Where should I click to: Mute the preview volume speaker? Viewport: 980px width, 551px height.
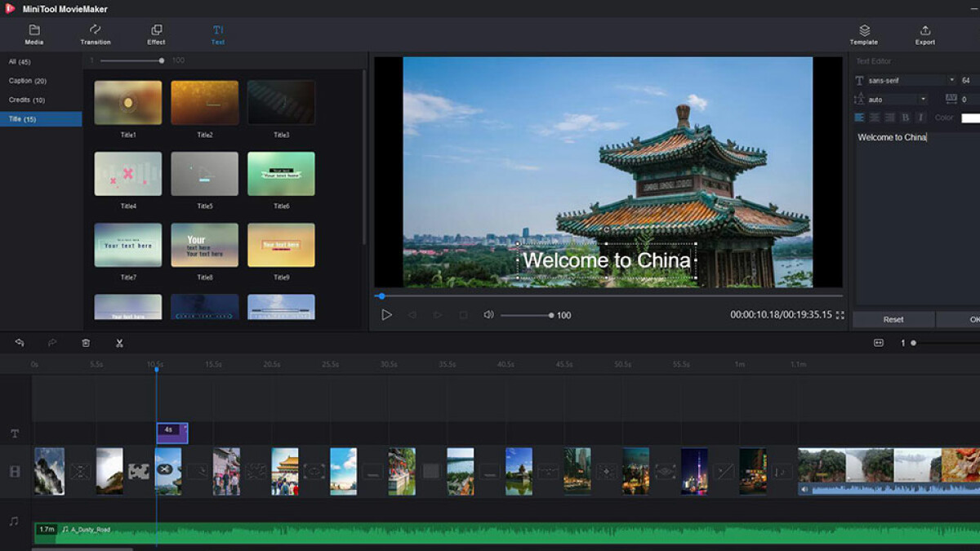(x=488, y=315)
